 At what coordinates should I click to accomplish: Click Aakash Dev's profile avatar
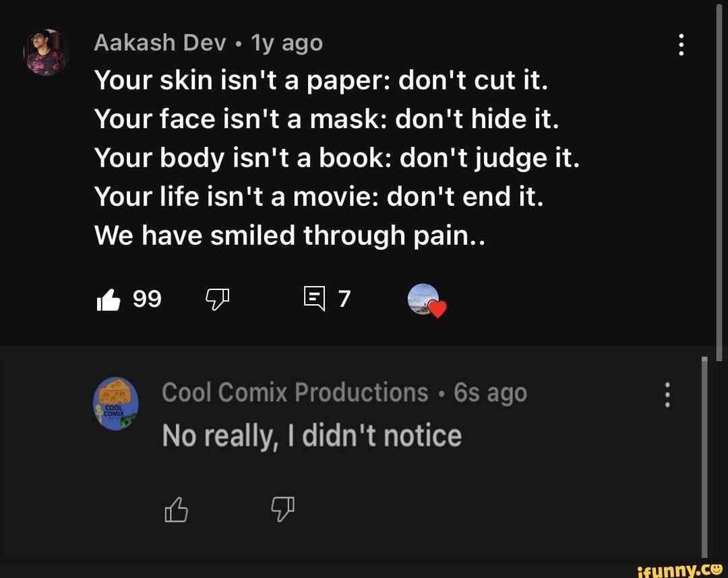46,52
